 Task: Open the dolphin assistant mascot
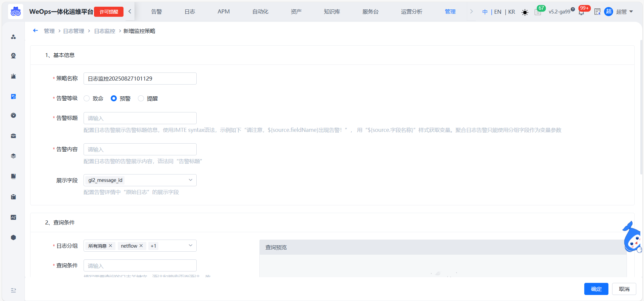click(x=632, y=238)
